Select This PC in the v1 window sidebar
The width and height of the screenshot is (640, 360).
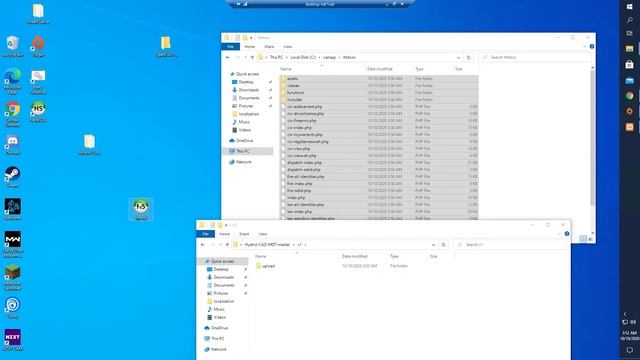tap(218, 339)
